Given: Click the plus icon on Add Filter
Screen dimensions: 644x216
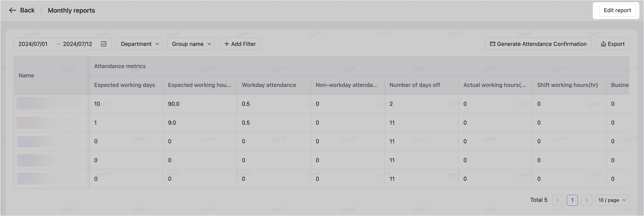Looking at the screenshot, I should [x=226, y=44].
